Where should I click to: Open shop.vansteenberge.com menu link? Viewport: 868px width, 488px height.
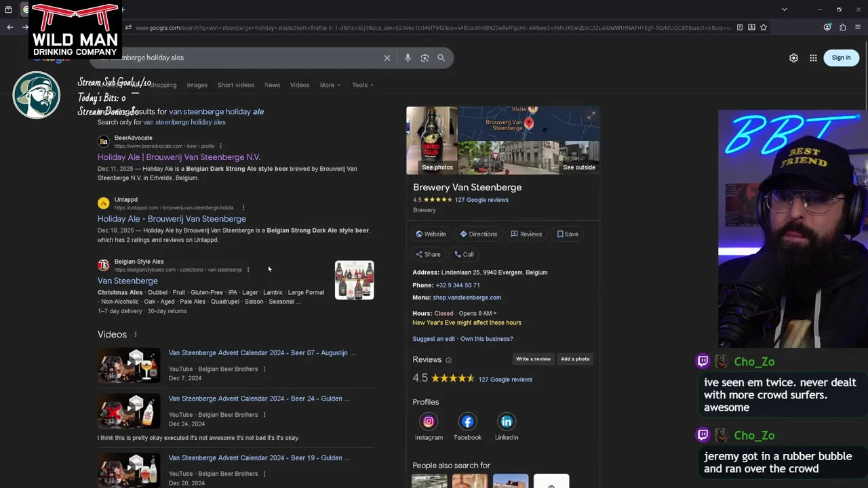tap(467, 298)
